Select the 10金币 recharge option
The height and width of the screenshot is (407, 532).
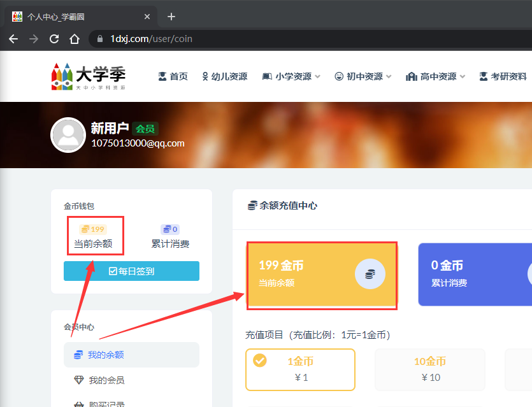click(x=429, y=369)
